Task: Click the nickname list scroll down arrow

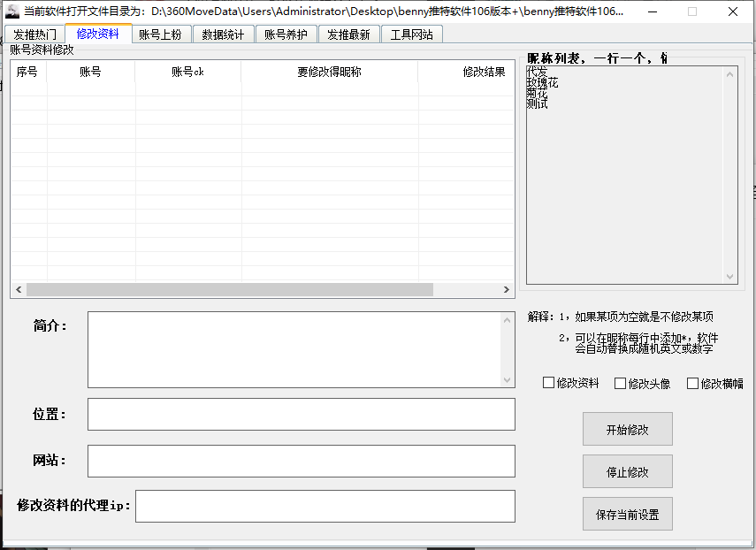Action: coord(729,277)
